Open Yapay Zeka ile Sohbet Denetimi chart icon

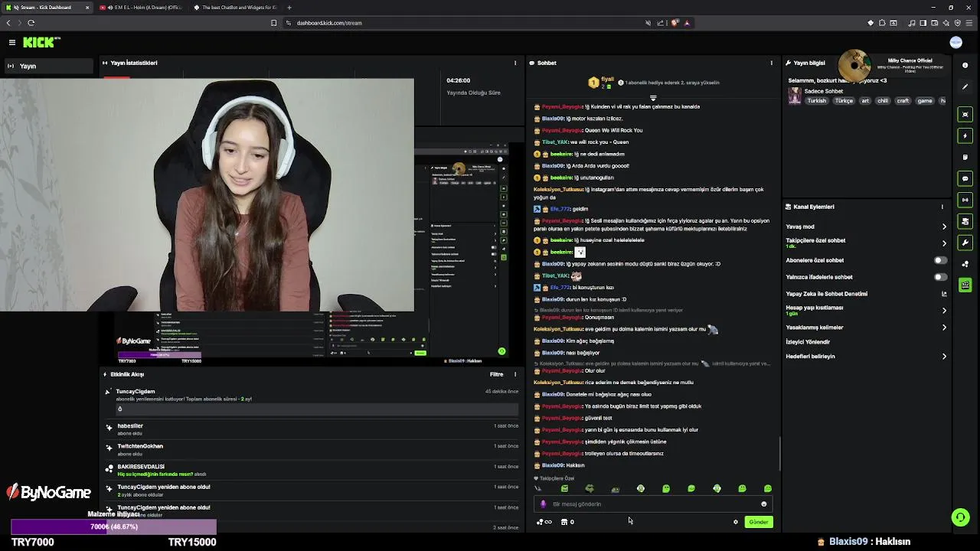click(x=944, y=294)
